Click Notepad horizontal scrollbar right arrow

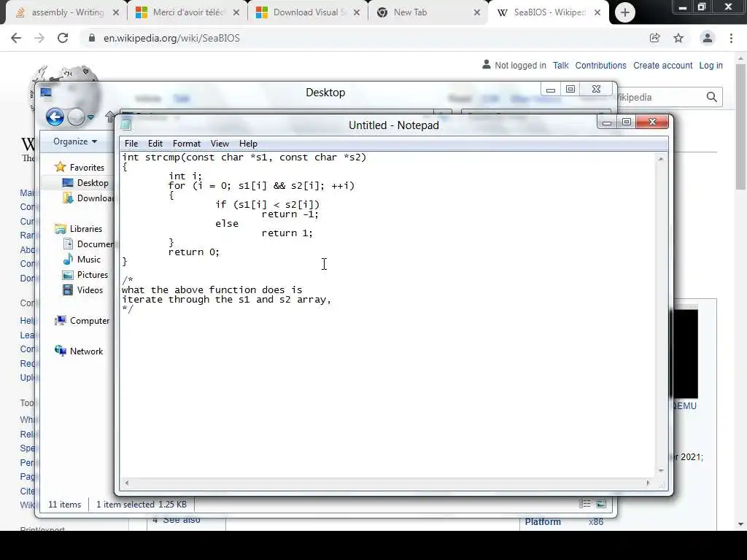tap(648, 483)
